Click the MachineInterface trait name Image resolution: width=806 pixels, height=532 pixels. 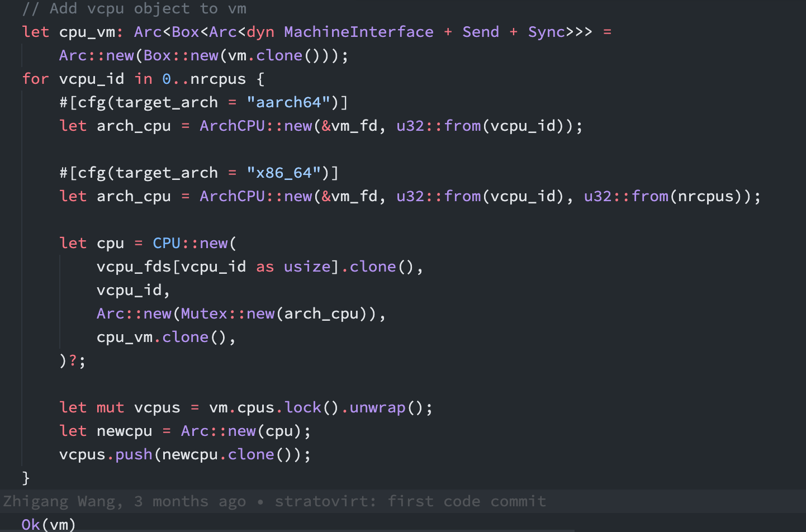point(359,32)
